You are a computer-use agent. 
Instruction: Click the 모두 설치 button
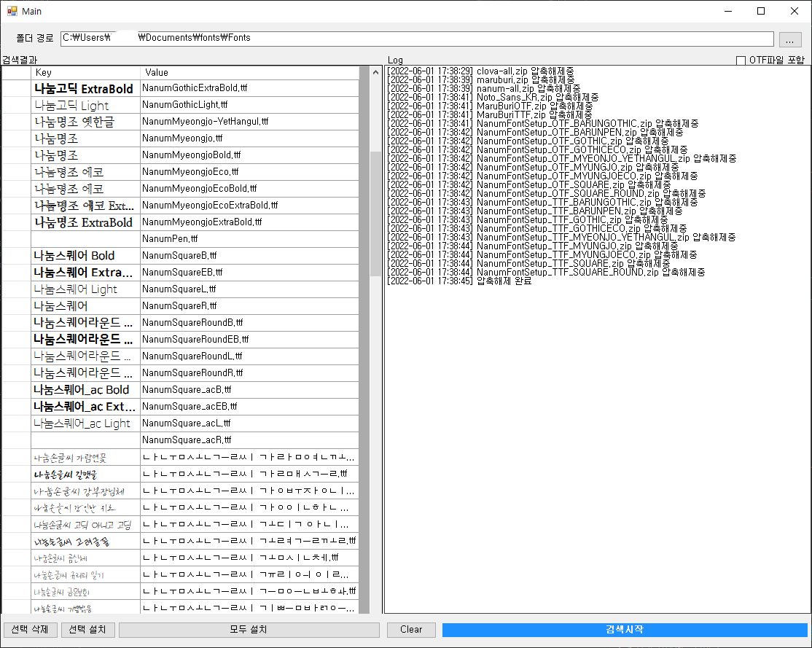pyautogui.click(x=249, y=629)
